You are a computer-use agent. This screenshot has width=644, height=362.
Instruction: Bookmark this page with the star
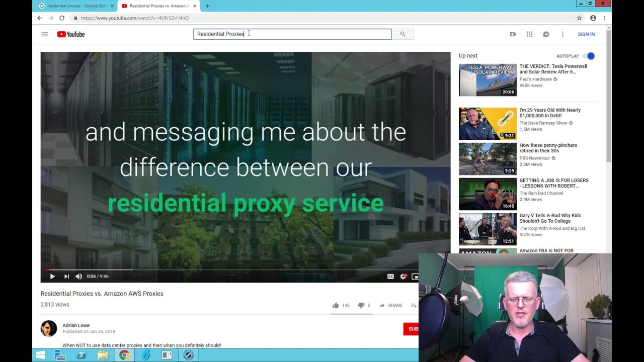[579, 18]
